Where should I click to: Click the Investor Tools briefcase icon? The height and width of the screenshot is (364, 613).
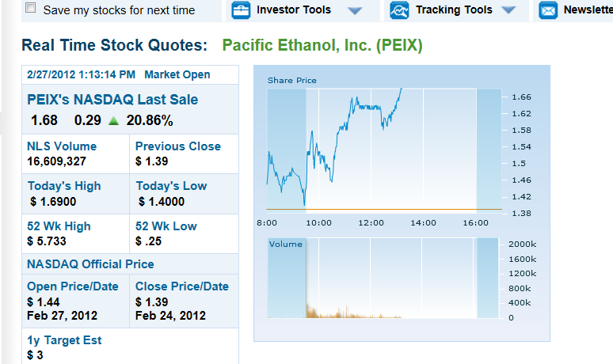tap(240, 10)
